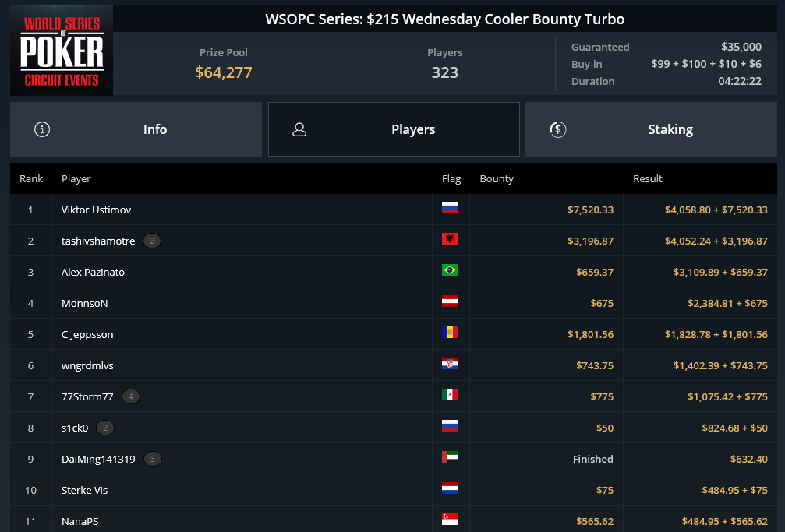Click tashivshamotre's re-entry badge showing 2

coord(152,241)
